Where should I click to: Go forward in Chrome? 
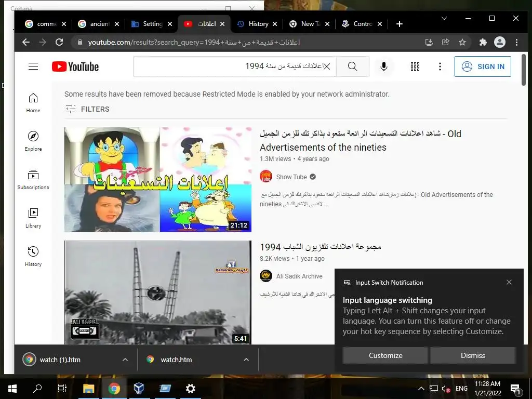coord(43,42)
